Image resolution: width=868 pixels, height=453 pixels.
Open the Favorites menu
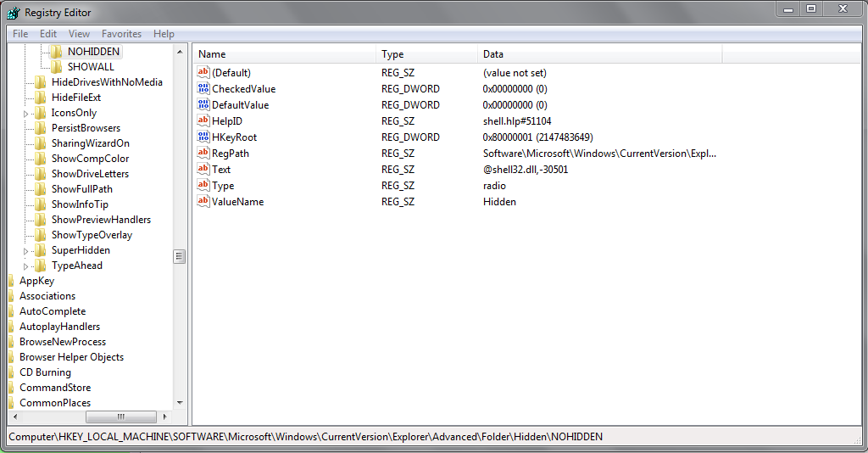(122, 34)
